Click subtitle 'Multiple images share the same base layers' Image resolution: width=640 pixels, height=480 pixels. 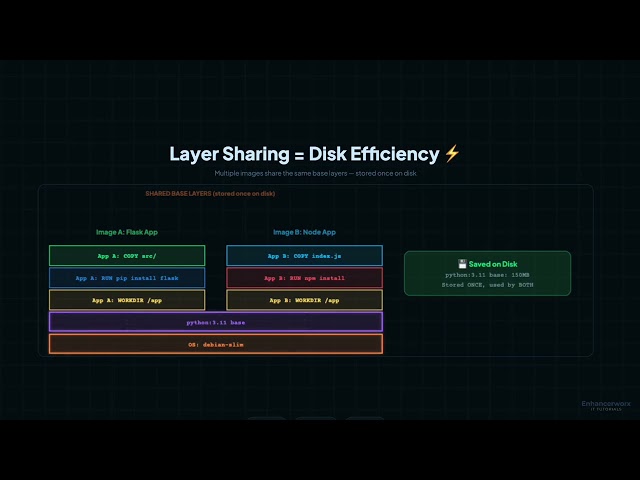pos(281,173)
